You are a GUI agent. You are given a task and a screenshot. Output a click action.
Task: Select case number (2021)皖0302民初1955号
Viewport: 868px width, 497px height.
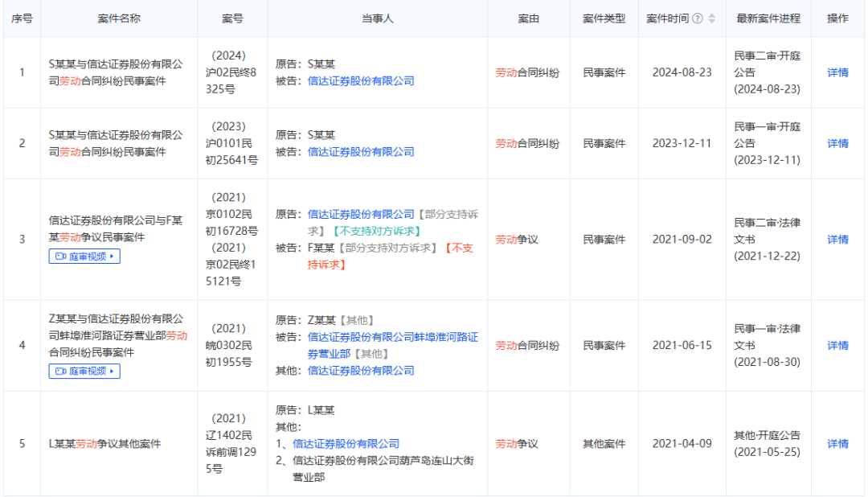click(229, 346)
